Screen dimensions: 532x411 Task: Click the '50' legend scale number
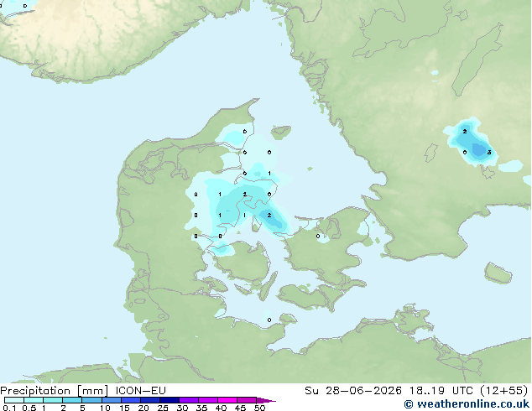(x=259, y=408)
